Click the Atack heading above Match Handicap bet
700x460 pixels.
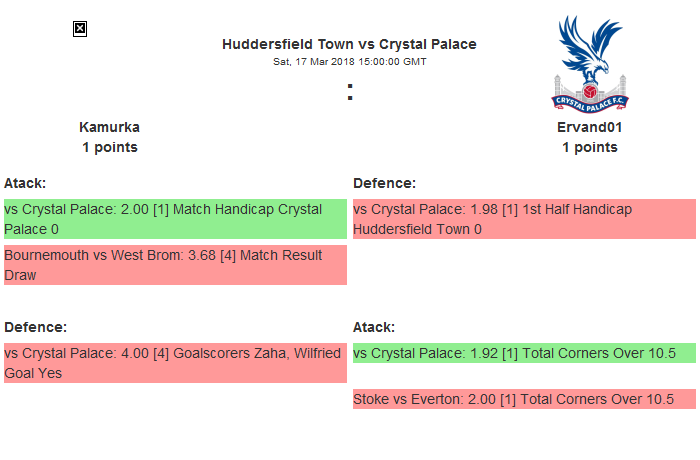[25, 183]
